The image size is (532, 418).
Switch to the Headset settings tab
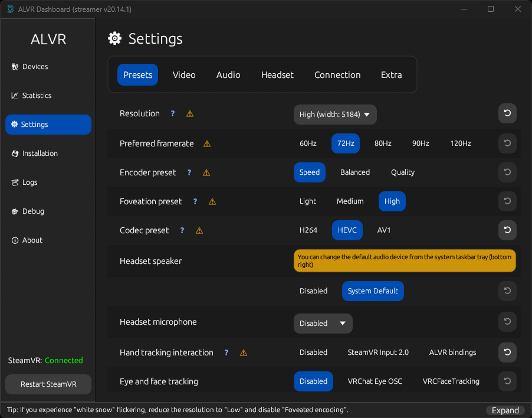277,75
